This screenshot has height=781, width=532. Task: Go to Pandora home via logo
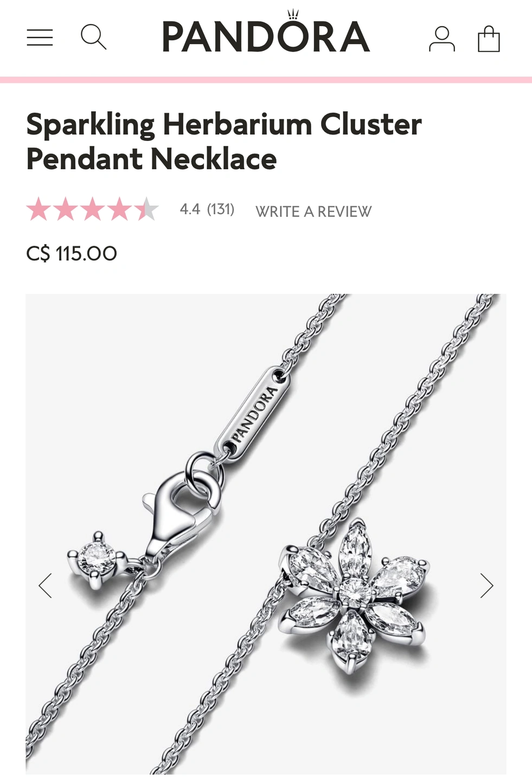(x=266, y=31)
